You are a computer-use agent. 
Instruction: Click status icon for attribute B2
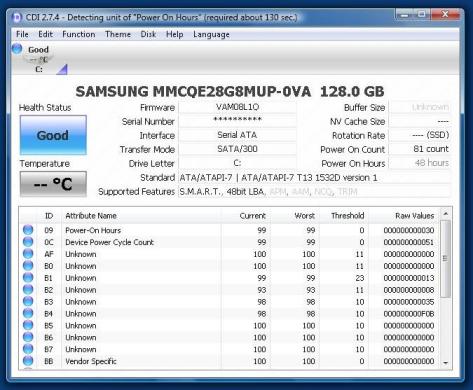(x=28, y=290)
